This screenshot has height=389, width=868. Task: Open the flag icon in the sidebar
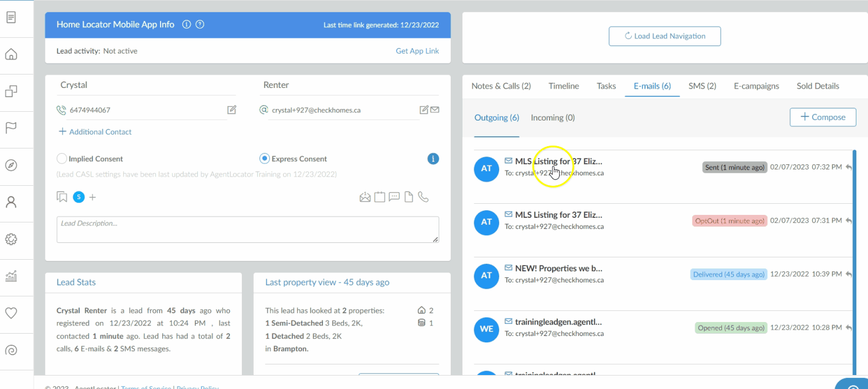[x=11, y=128]
